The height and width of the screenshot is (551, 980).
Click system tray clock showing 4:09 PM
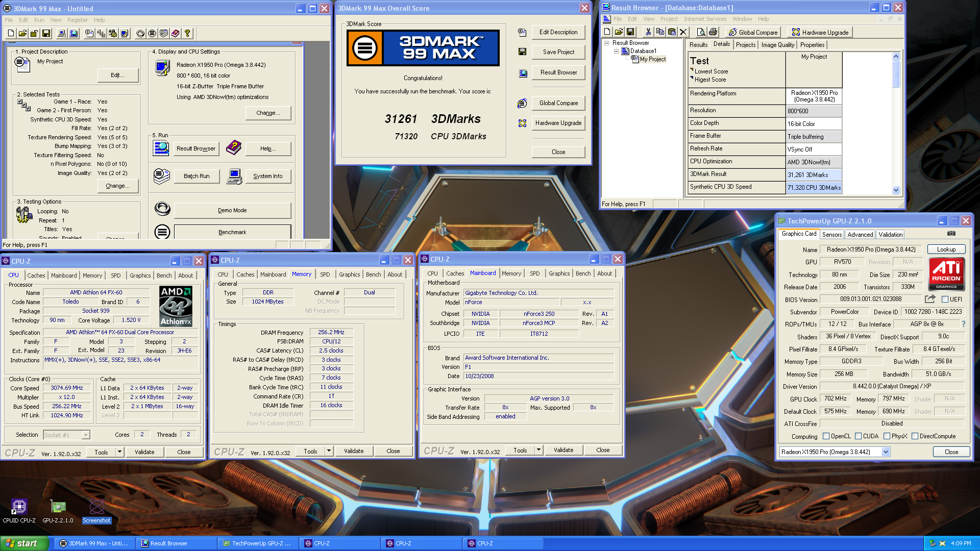click(961, 543)
